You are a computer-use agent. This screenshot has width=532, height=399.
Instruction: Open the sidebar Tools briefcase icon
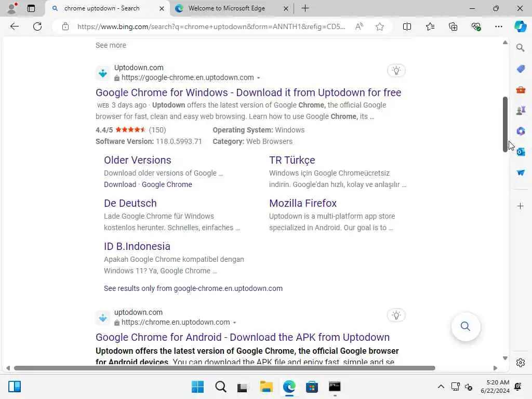click(x=521, y=90)
